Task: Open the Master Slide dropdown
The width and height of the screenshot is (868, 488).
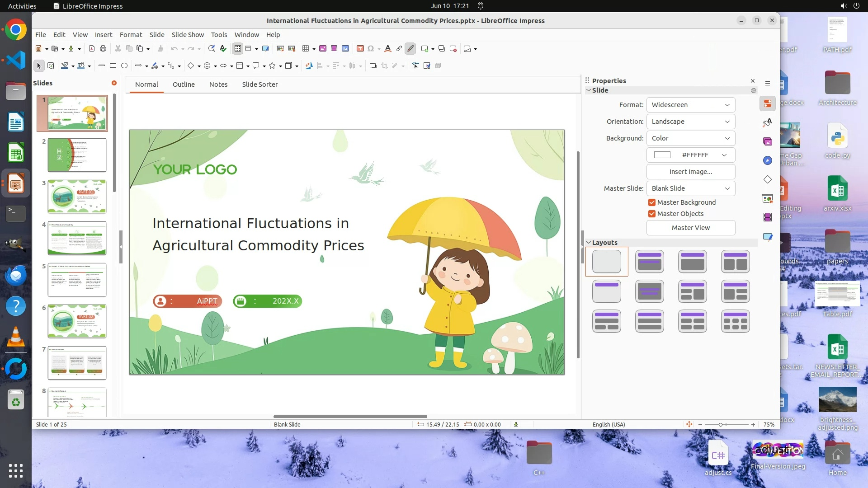Action: coord(690,188)
